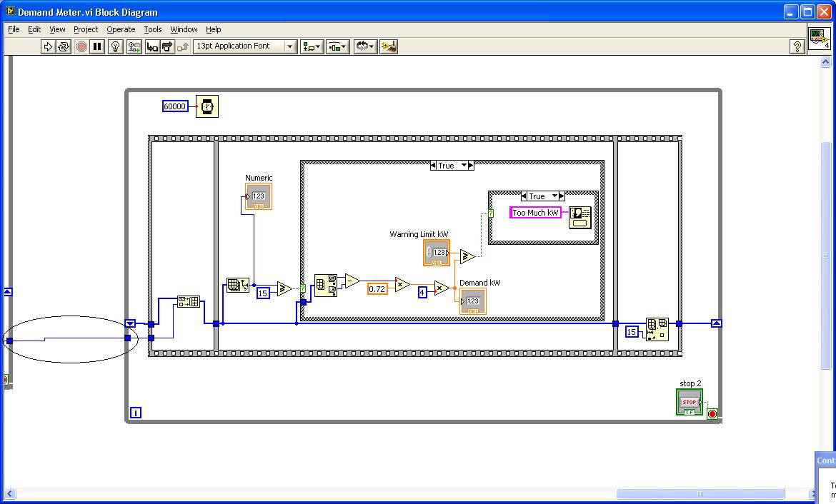The height and width of the screenshot is (504, 836).
Task: Click the Run Continuously button
Action: tap(64, 46)
